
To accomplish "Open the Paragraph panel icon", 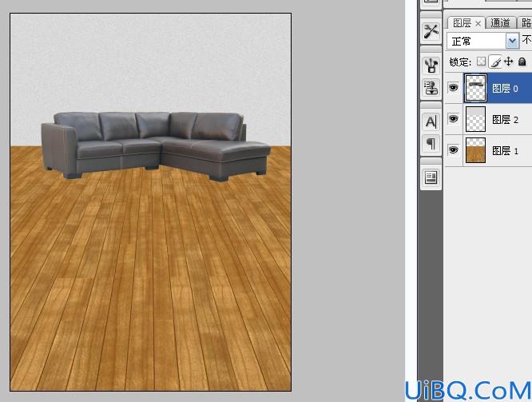I will tap(431, 143).
